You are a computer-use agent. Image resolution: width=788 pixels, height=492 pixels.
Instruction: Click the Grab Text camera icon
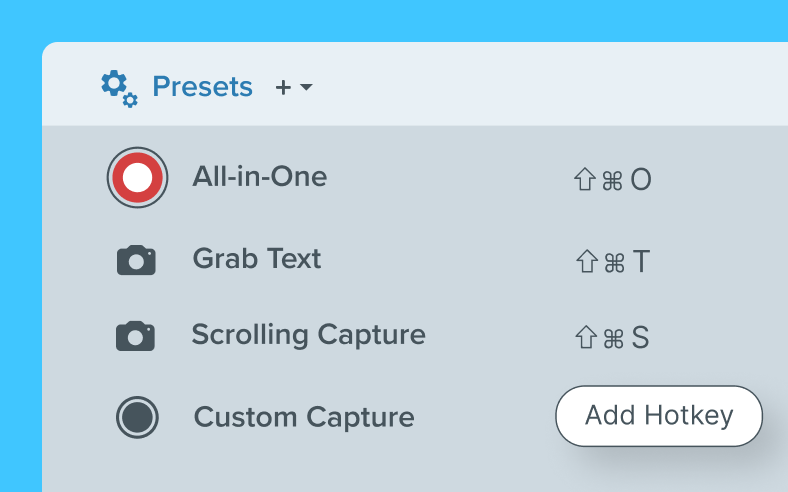[136, 261]
